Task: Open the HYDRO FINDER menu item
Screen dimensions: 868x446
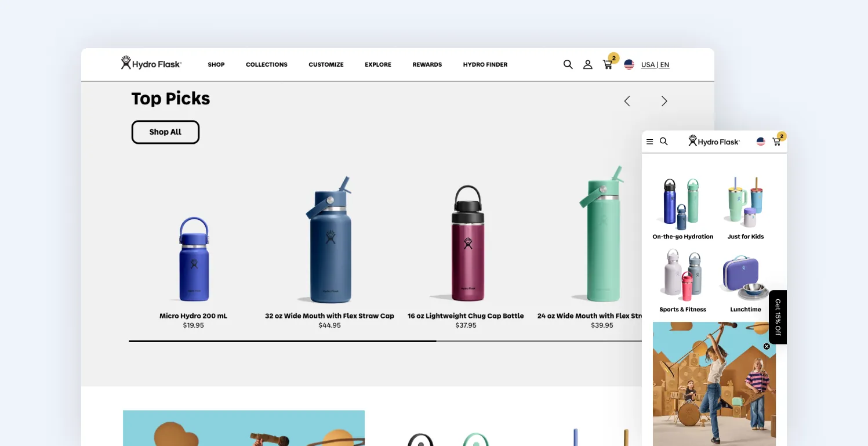Action: pyautogui.click(x=485, y=64)
